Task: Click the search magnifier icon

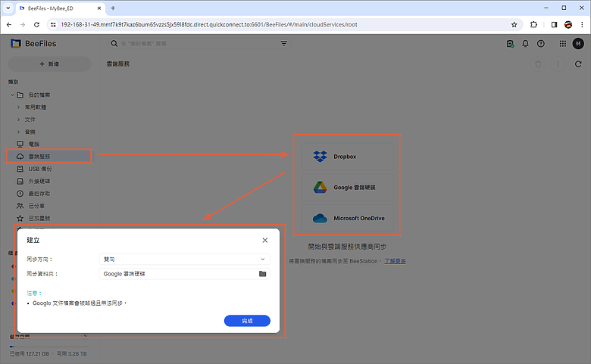Action: (x=114, y=44)
